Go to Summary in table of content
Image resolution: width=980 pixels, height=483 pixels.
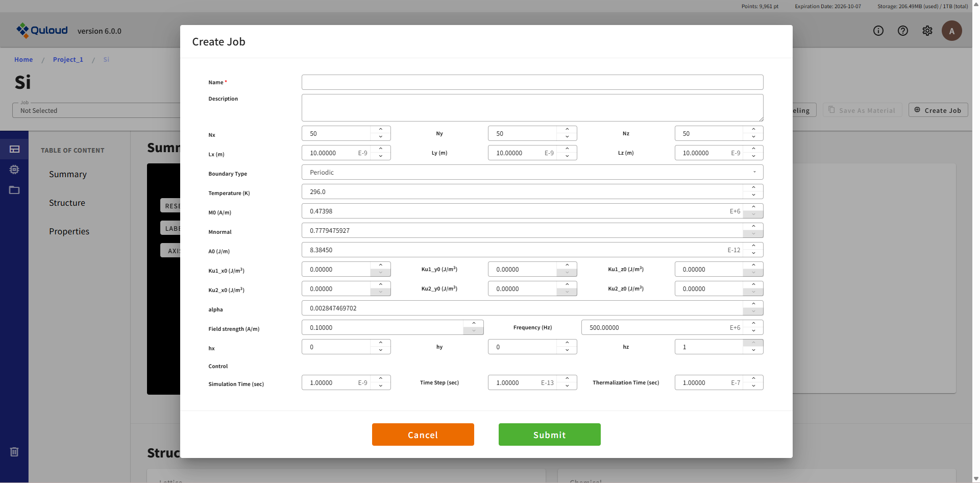(x=68, y=174)
